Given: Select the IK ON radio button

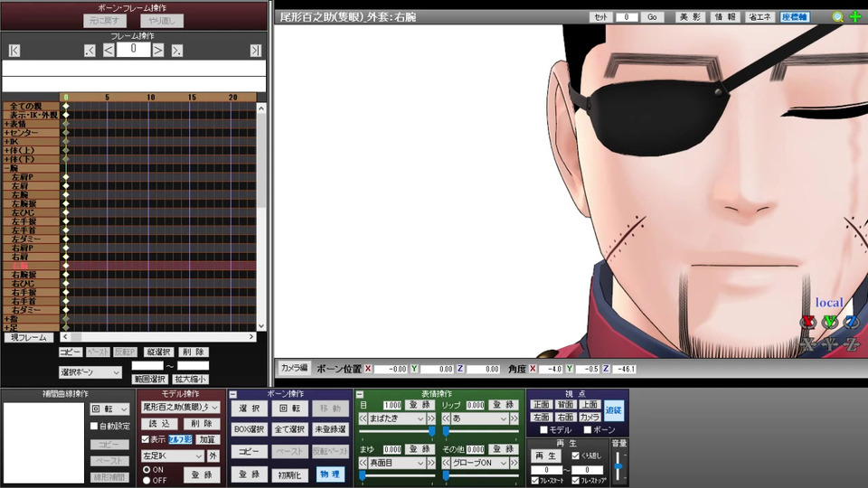Looking at the screenshot, I should click(x=146, y=470).
